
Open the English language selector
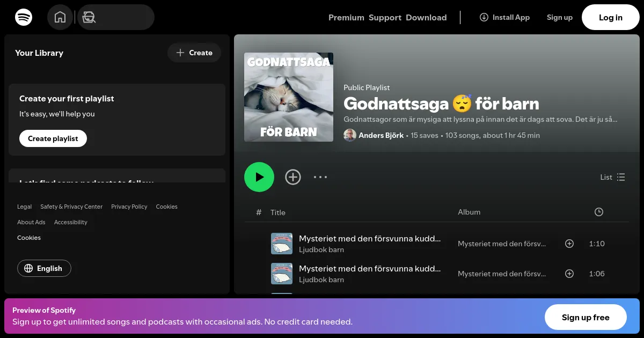(44, 268)
